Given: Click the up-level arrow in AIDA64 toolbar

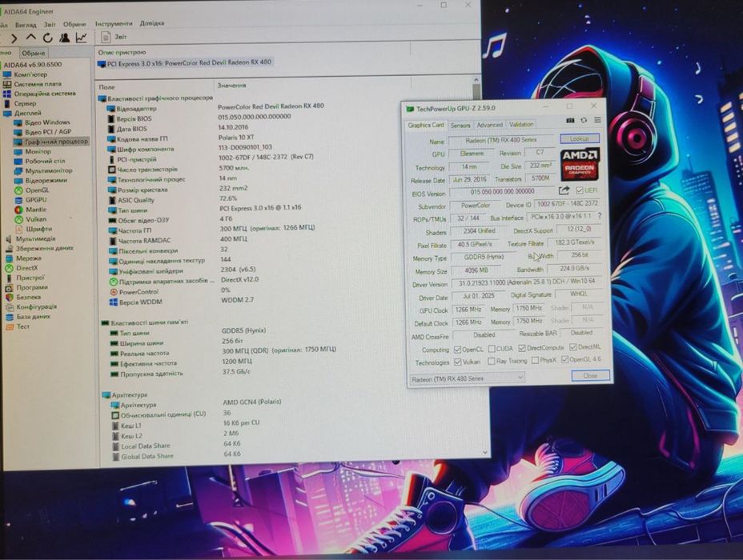Looking at the screenshot, I should point(30,38).
